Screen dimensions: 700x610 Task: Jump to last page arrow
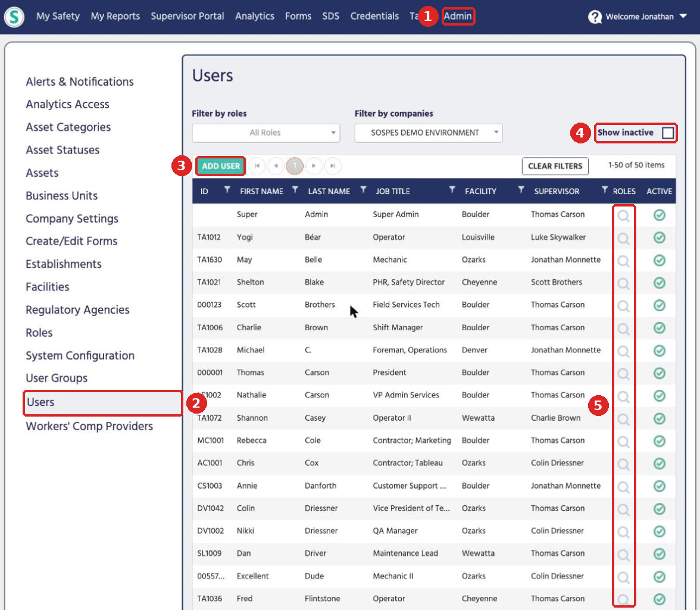coord(333,166)
